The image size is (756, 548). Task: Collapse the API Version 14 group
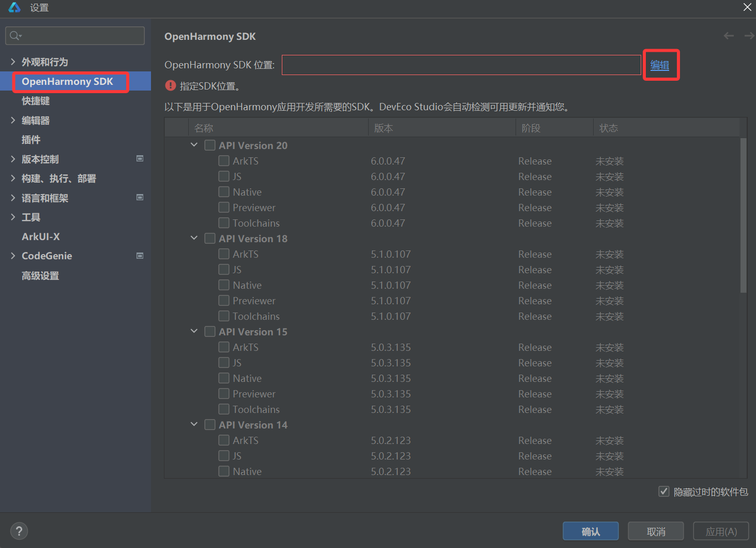pyautogui.click(x=194, y=424)
